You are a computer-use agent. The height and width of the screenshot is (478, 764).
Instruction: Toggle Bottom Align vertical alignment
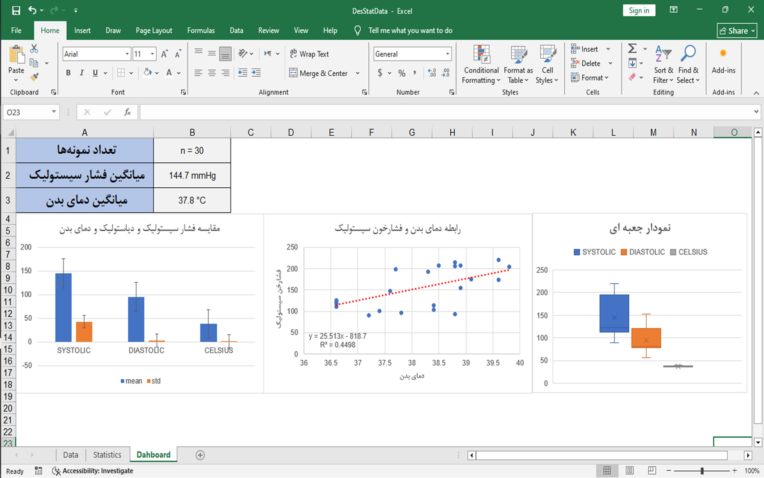pos(225,54)
